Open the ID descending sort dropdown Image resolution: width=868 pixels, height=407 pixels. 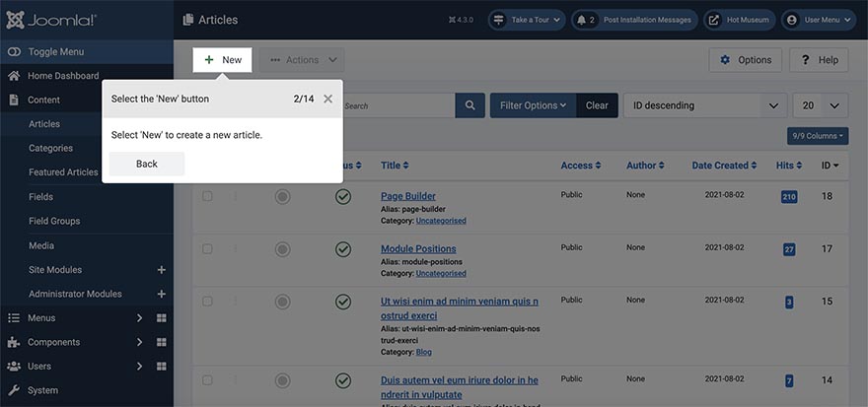click(705, 105)
